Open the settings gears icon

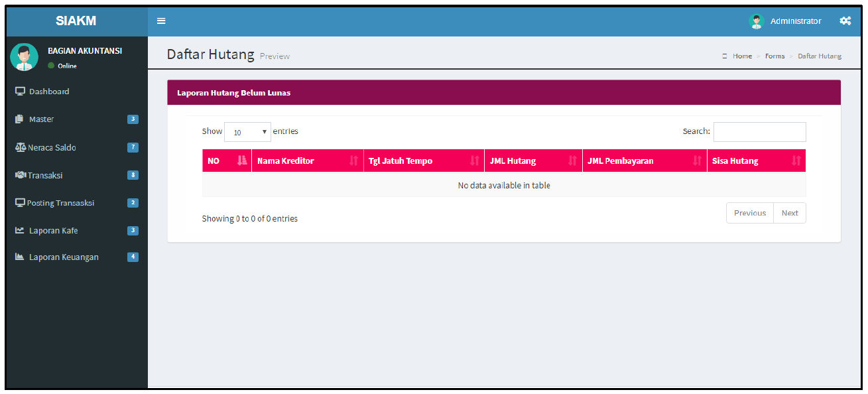coord(845,21)
